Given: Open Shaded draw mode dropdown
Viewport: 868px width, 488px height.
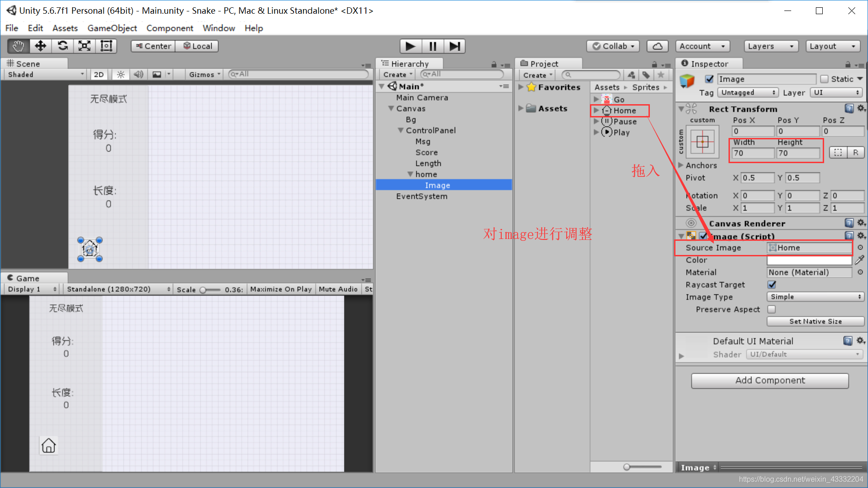Looking at the screenshot, I should 46,74.
